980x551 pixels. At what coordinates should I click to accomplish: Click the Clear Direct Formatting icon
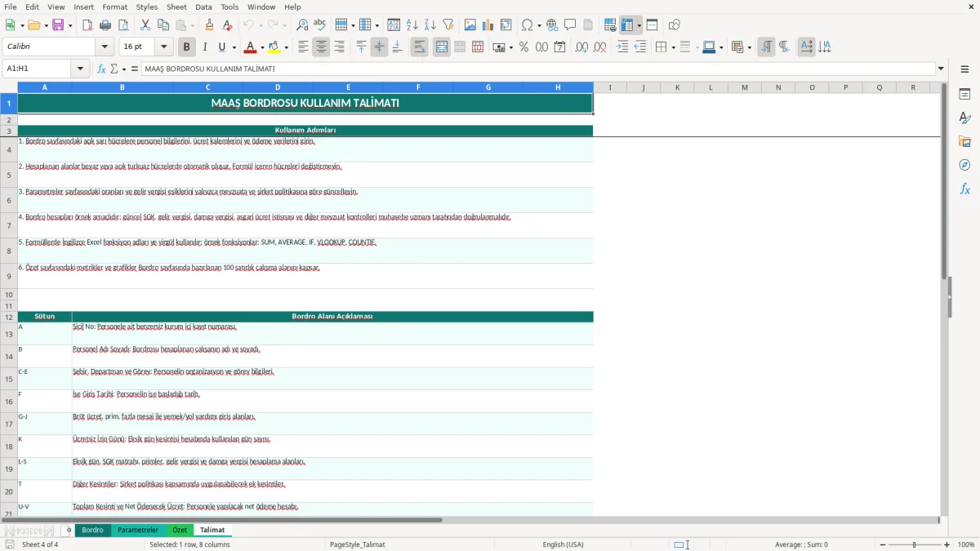227,25
